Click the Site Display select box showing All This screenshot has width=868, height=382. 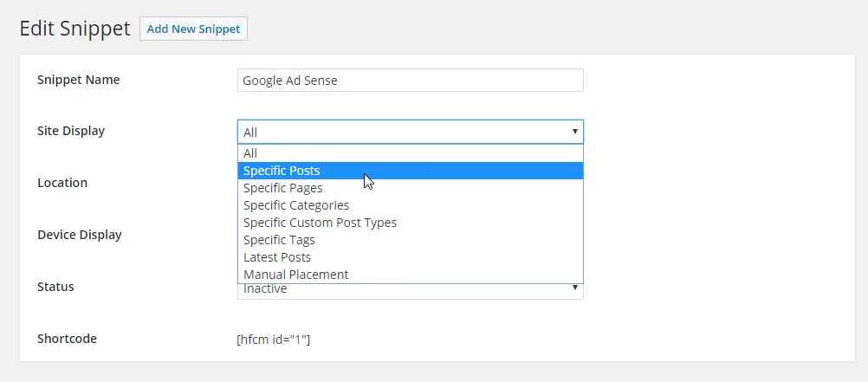point(411,132)
